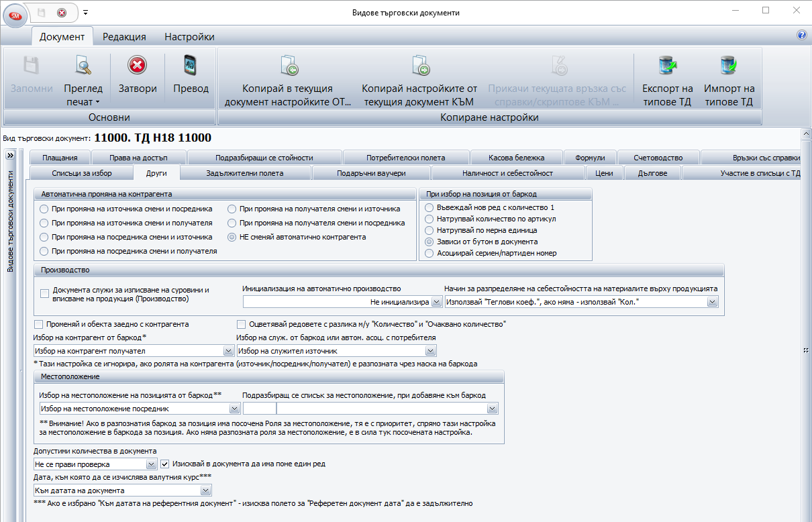Click the red close icon in quick access toolbar
Image resolution: width=812 pixels, height=522 pixels.
62,12
